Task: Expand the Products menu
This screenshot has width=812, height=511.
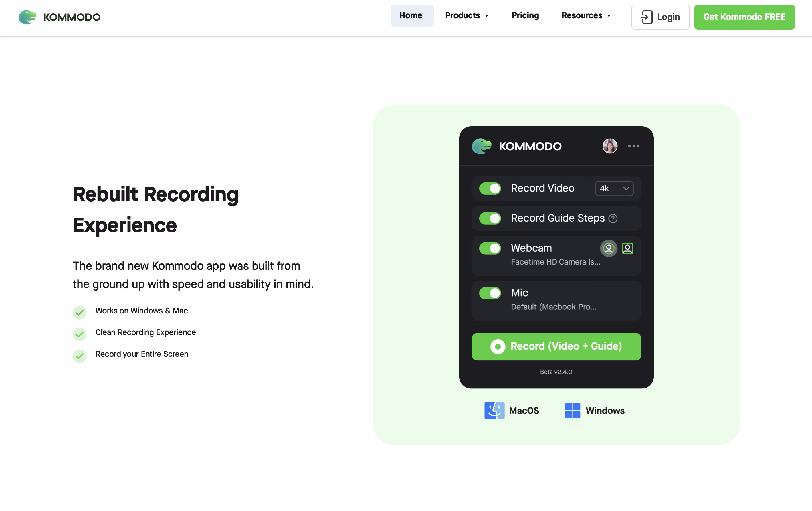Action: click(x=467, y=15)
